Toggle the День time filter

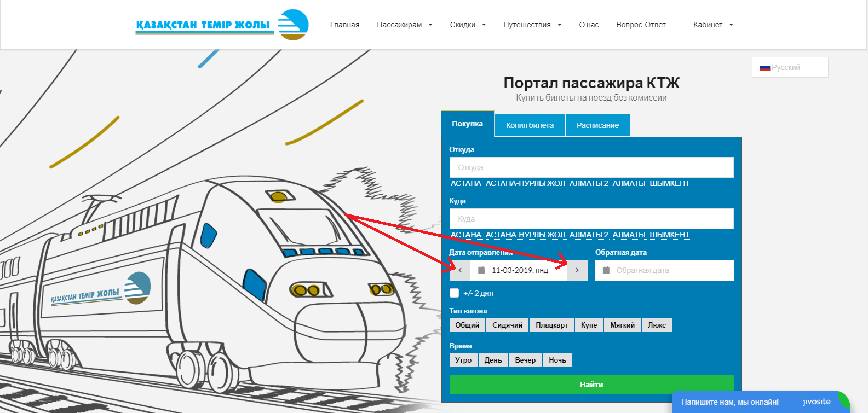click(x=493, y=360)
